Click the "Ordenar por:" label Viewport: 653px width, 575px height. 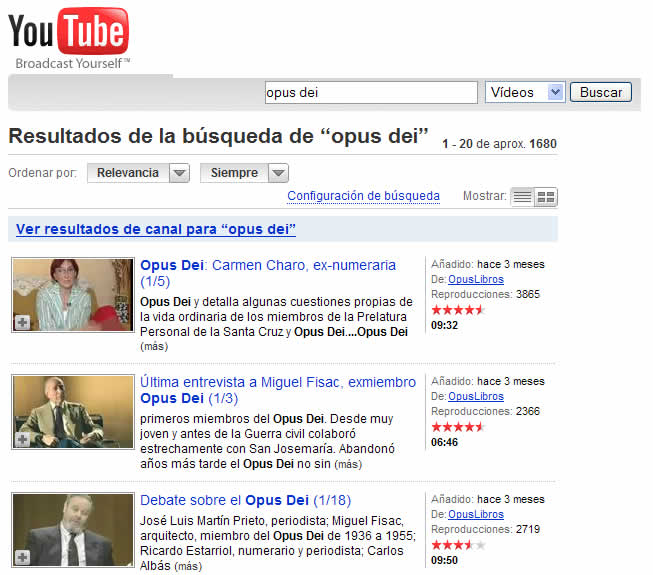(42, 173)
